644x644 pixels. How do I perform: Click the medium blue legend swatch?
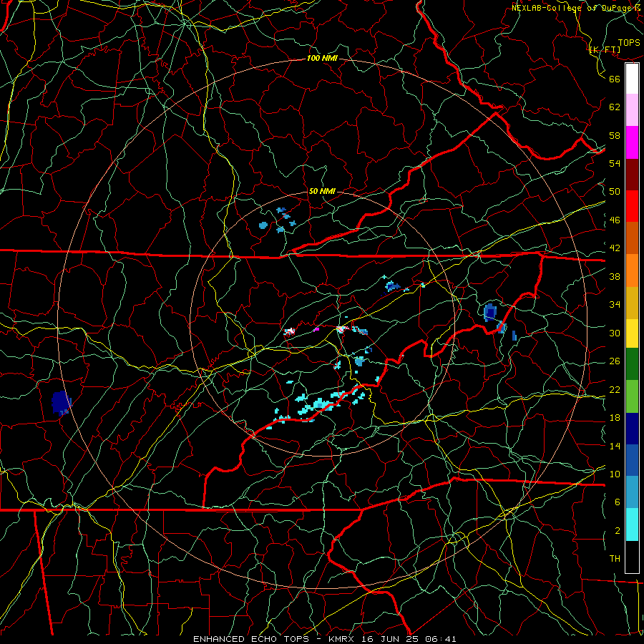[632, 460]
